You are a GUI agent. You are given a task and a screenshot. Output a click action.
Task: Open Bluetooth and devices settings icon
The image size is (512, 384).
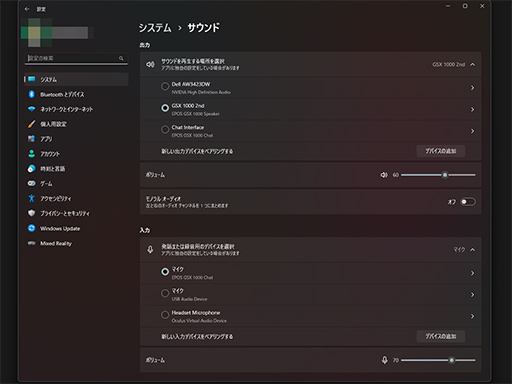point(32,94)
